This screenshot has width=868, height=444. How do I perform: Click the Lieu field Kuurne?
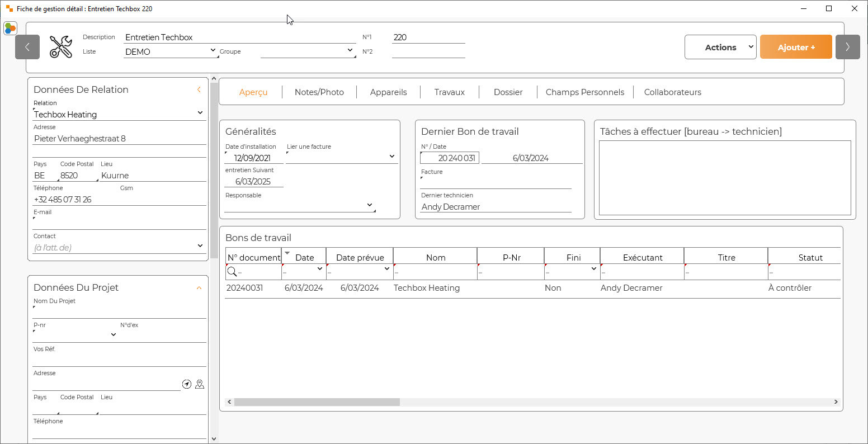click(153, 176)
